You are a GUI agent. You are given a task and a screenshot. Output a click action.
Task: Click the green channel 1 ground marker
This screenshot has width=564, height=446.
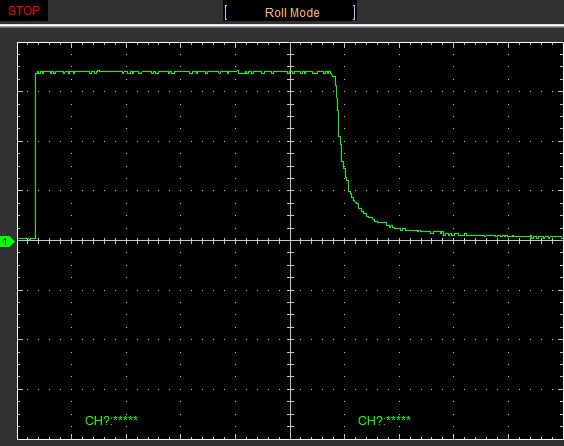pyautogui.click(x=7, y=241)
